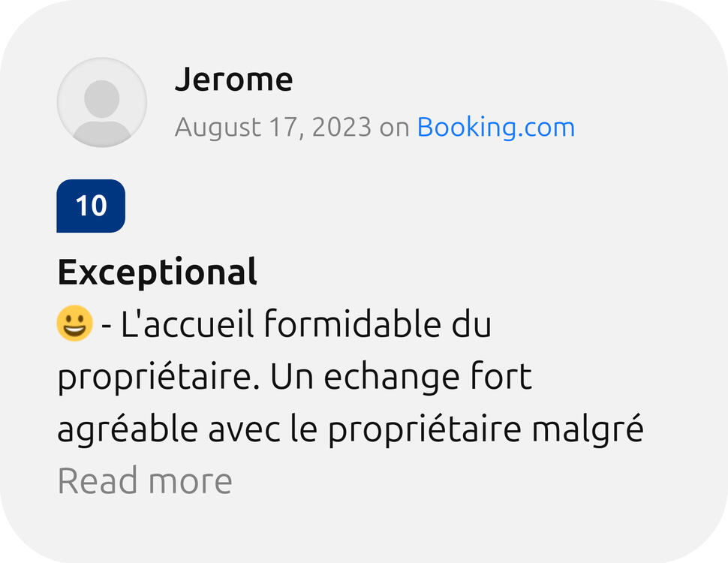This screenshot has height=563, width=728.
Task: Click the review date August 17, 2023
Action: (x=273, y=128)
